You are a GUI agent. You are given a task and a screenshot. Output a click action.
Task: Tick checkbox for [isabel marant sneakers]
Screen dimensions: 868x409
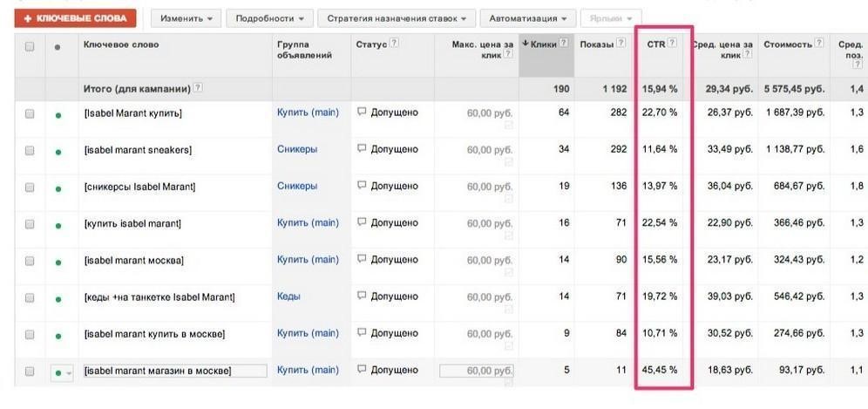tap(30, 150)
